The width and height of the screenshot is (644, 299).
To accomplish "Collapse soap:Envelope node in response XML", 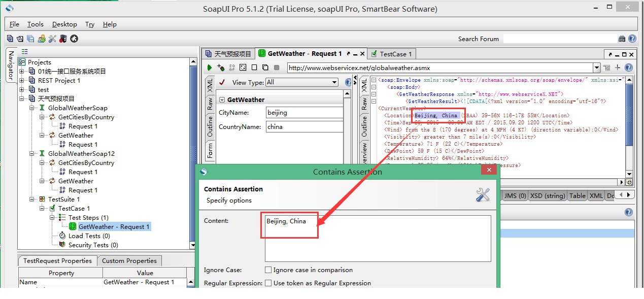I will point(374,80).
